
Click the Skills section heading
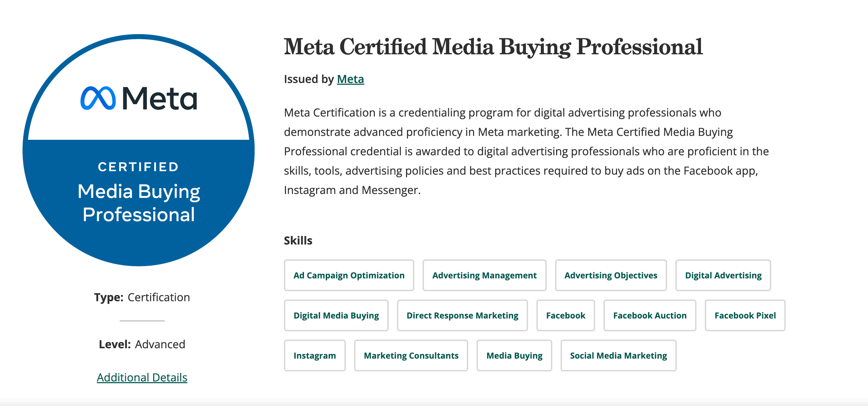coord(298,240)
